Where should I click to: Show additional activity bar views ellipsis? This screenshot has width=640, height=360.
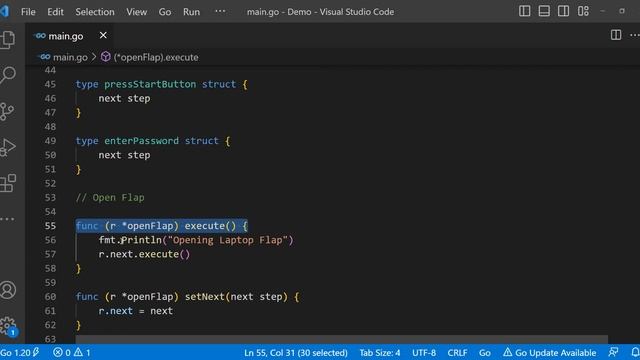[7, 219]
